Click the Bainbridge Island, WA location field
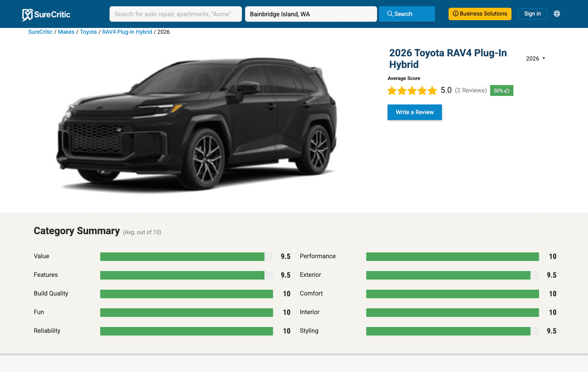 coord(311,14)
